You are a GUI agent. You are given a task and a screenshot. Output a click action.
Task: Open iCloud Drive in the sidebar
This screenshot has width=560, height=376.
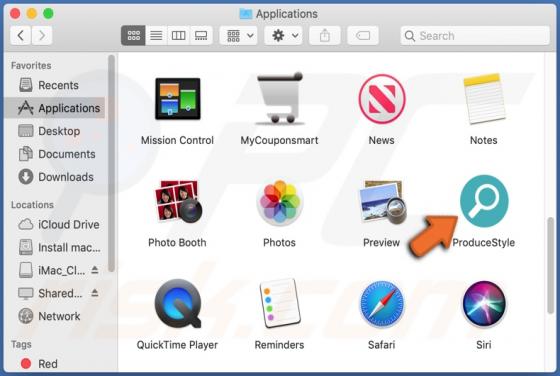tap(55, 224)
